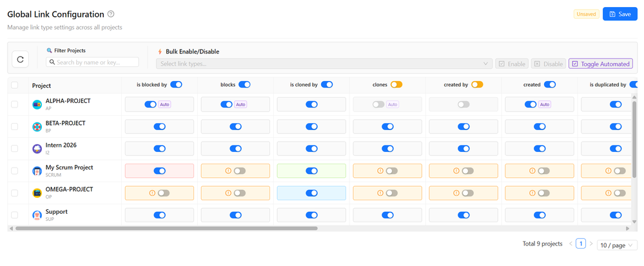Viewport: 644px width, 266px height.
Task: Click the Unsaved status tag
Action: [x=587, y=14]
